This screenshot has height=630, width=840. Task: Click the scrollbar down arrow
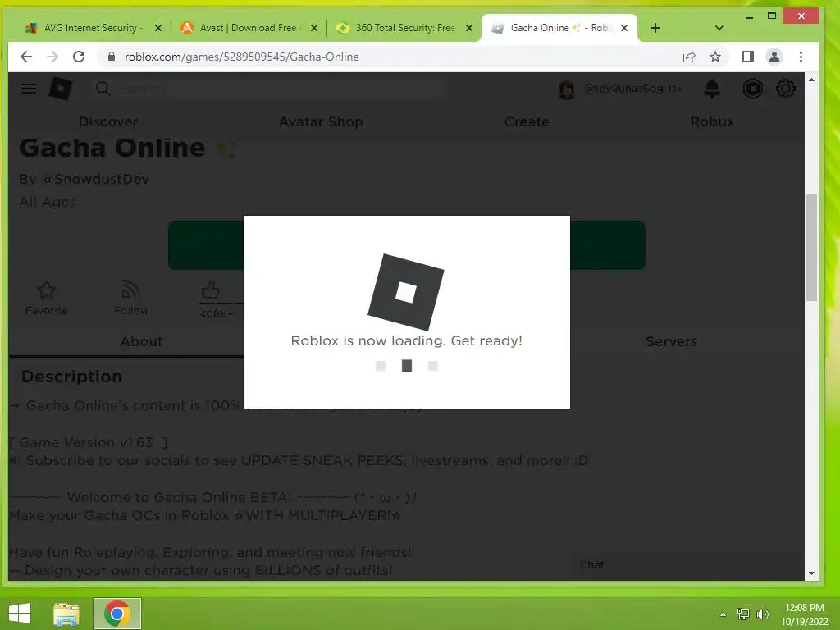811,573
